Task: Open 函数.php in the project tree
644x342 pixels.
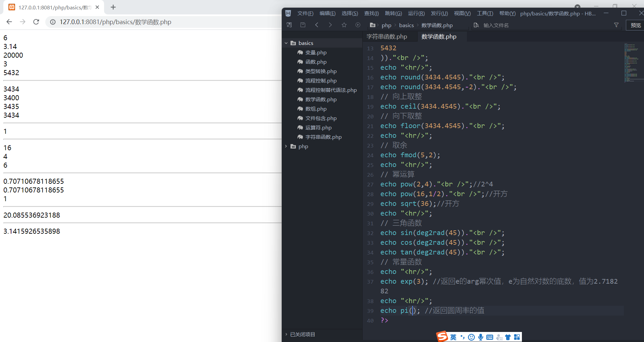Action: (x=316, y=62)
